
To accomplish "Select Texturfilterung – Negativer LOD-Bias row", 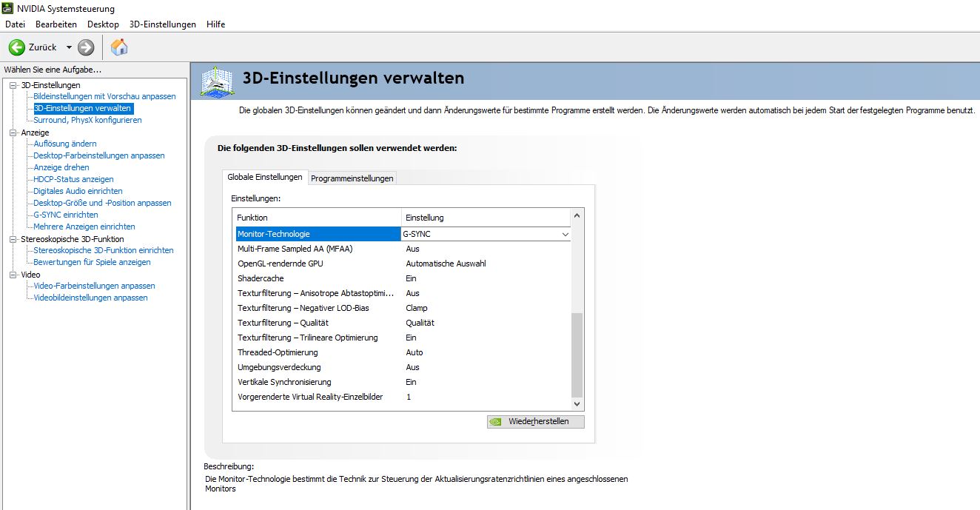I will tap(402, 308).
